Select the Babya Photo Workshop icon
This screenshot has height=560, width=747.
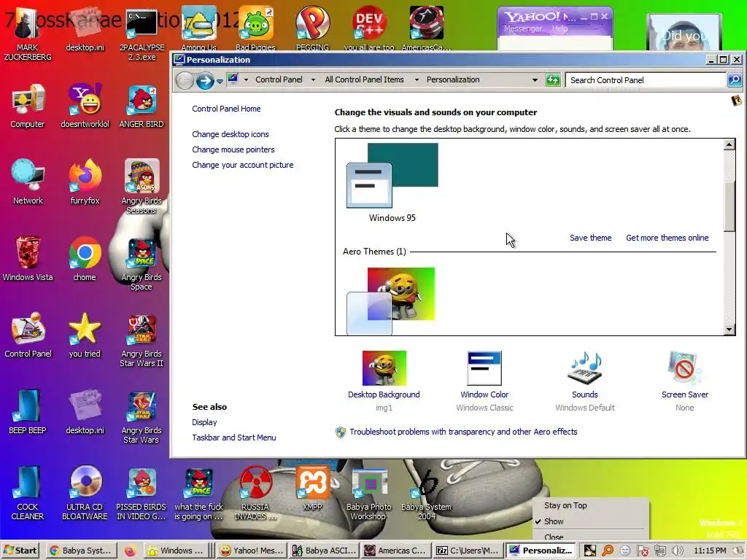click(x=368, y=493)
